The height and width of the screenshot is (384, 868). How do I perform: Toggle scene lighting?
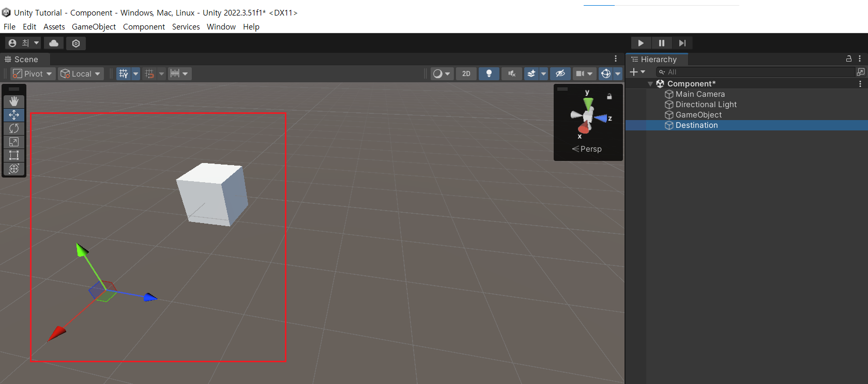pos(489,73)
